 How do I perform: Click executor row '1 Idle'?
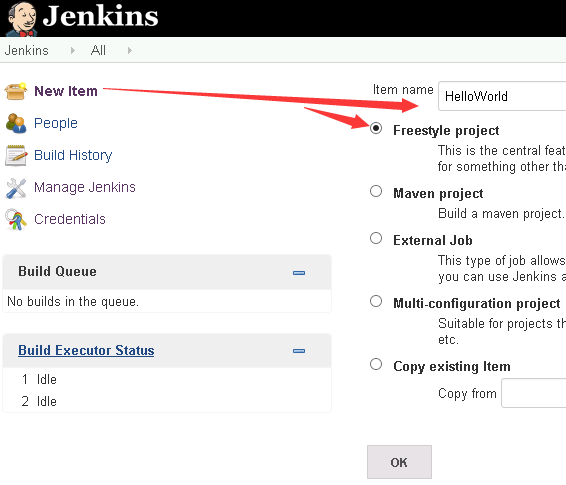[39, 379]
